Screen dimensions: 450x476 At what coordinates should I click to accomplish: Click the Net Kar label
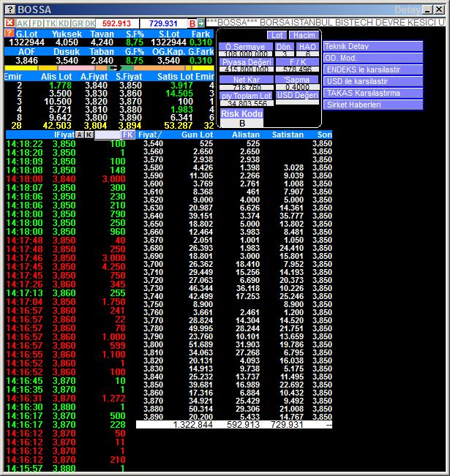(247, 80)
